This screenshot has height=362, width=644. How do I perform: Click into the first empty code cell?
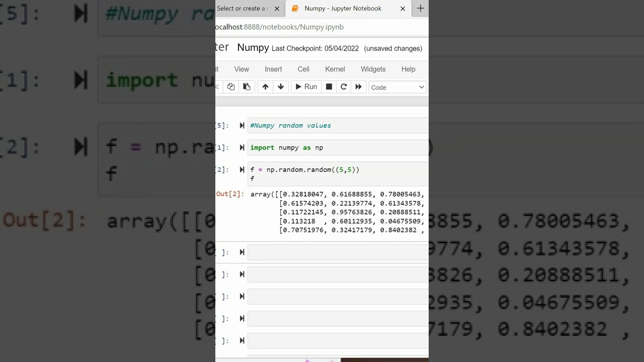pos(338,252)
